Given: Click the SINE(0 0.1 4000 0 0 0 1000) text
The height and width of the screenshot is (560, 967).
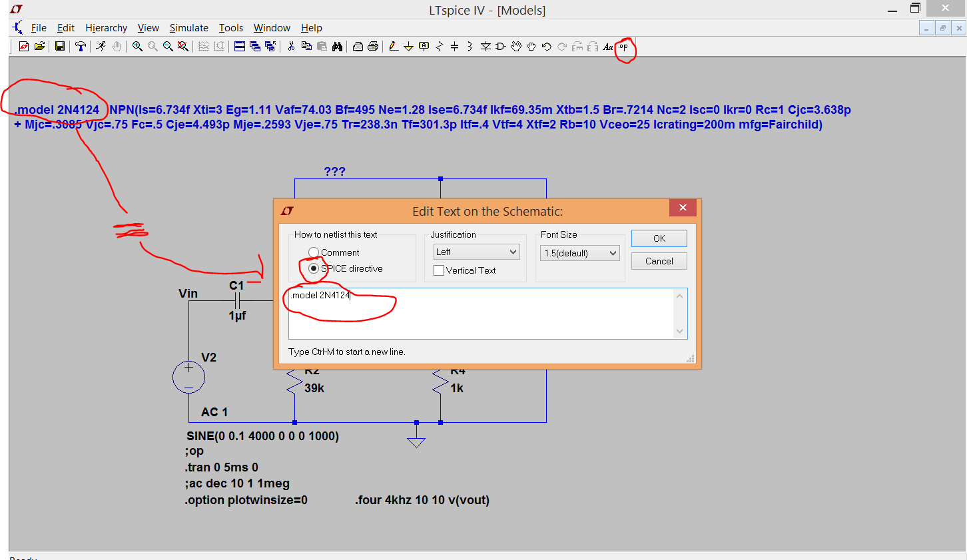Looking at the screenshot, I should [x=262, y=436].
